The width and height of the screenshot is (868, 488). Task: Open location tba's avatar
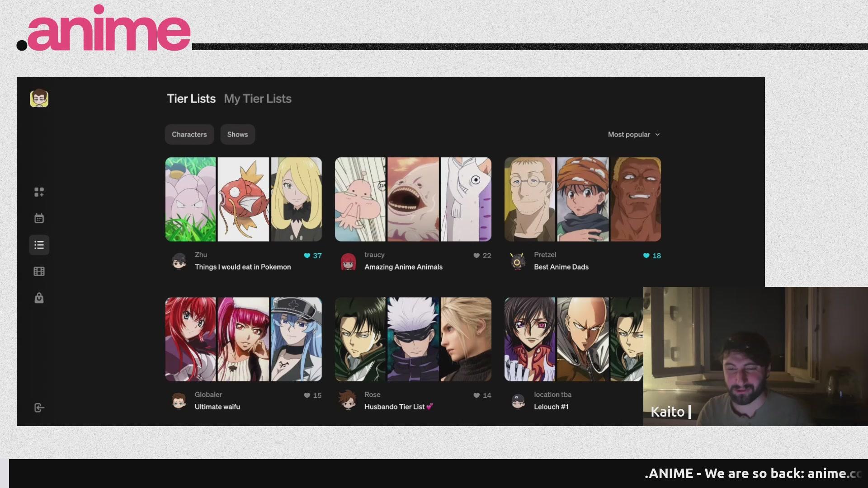(x=518, y=401)
